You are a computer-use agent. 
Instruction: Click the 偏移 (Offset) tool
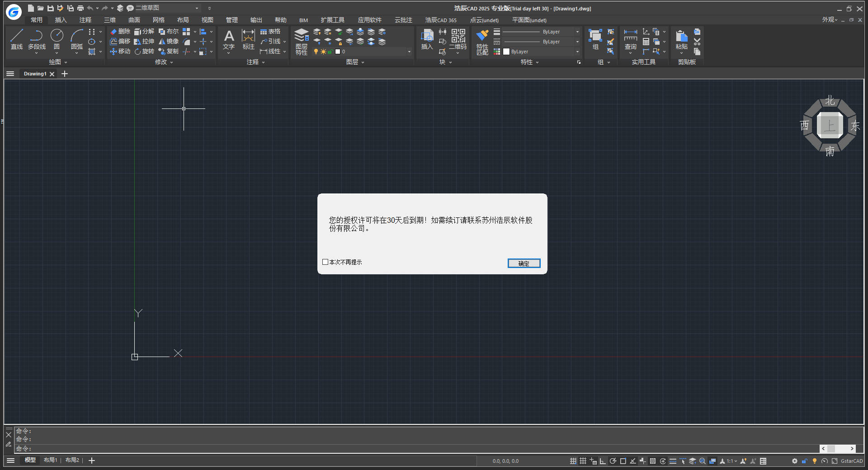(x=120, y=42)
